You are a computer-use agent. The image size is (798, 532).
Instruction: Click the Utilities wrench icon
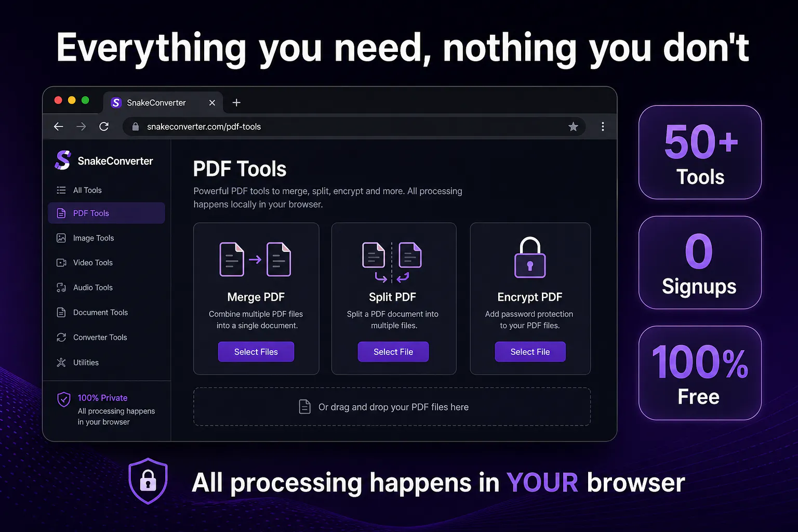click(x=61, y=362)
